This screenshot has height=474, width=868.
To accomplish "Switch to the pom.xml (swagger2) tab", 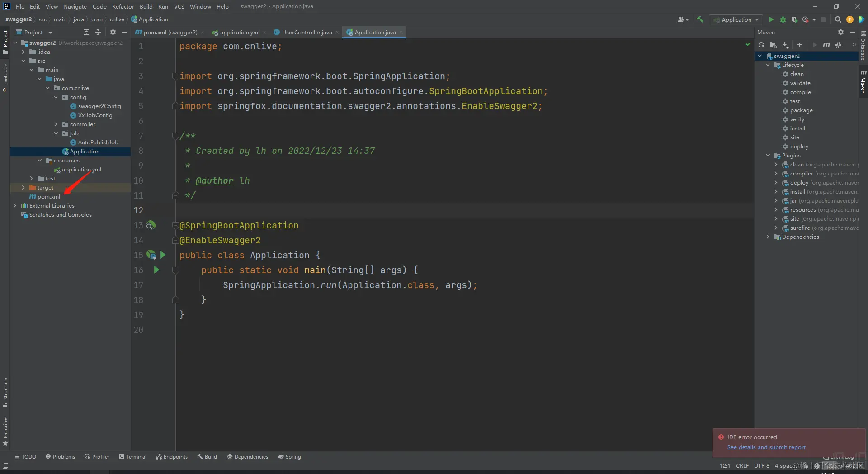I will [x=170, y=32].
